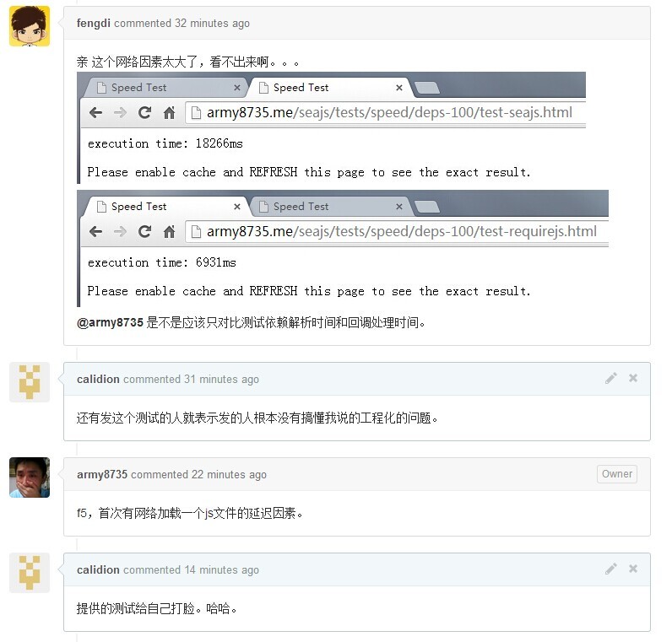The image size is (672, 642).
Task: Reload page in test-seajs browser screenshot
Action: click(x=145, y=113)
